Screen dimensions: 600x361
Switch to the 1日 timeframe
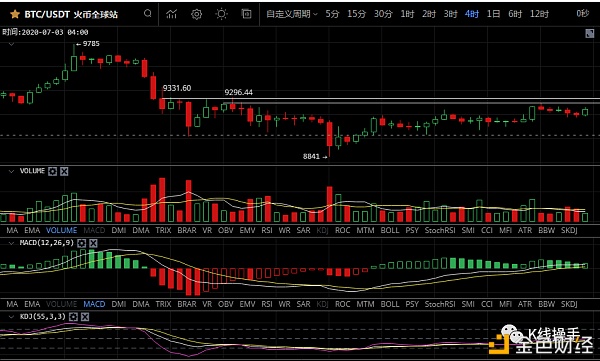(x=493, y=14)
